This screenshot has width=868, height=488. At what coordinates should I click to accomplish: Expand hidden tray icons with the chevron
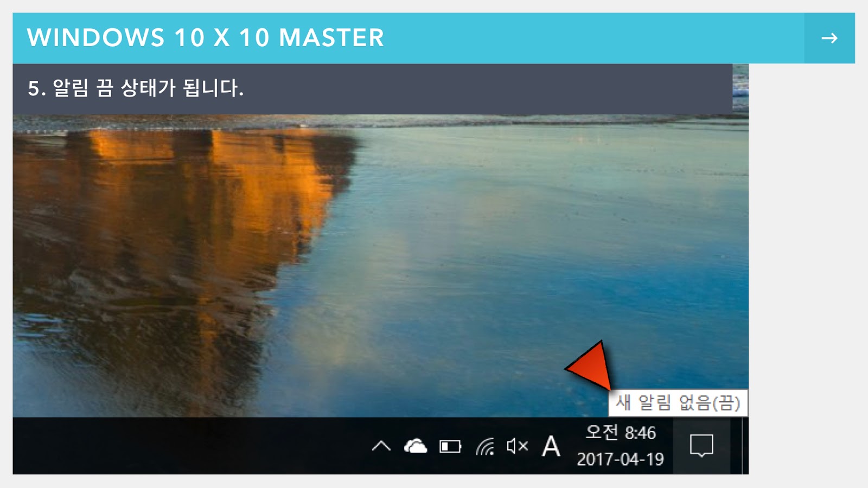point(381,446)
